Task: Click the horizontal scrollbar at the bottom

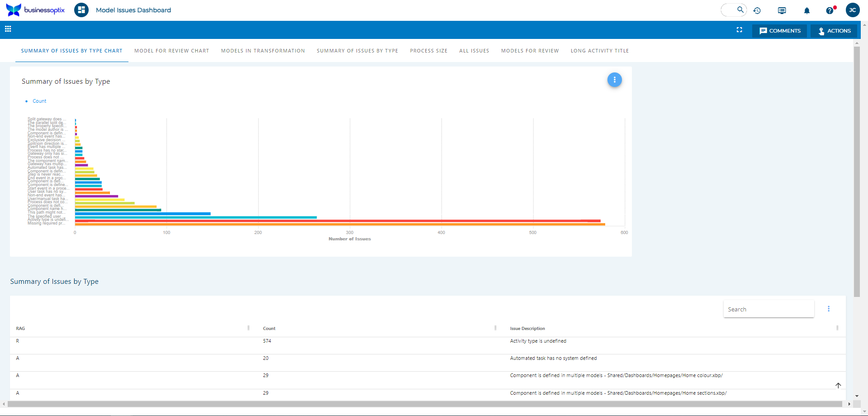Action: (x=424, y=404)
